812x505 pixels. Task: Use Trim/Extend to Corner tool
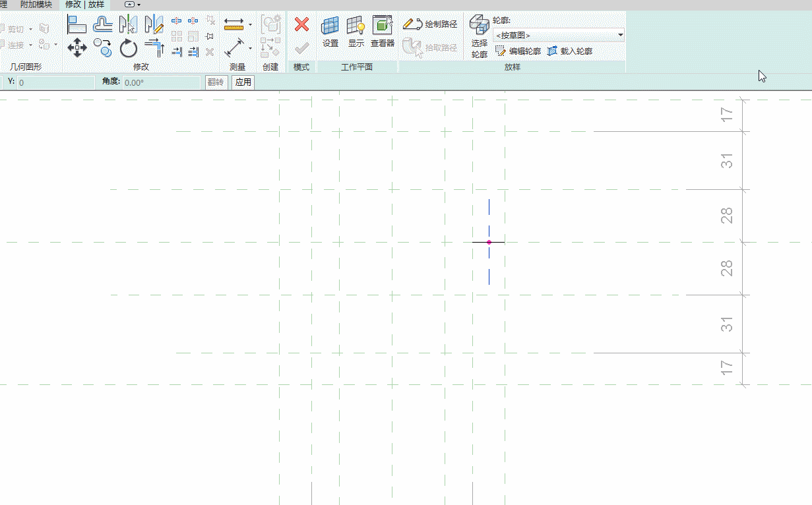154,47
